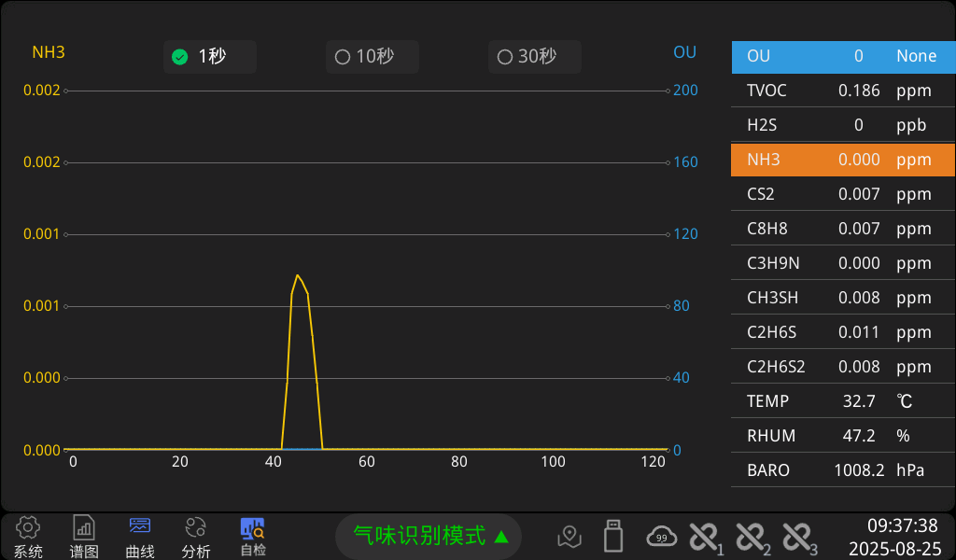Screen dimensions: 956x560
Task: Click the broken link 1 icon
Action: point(705,537)
